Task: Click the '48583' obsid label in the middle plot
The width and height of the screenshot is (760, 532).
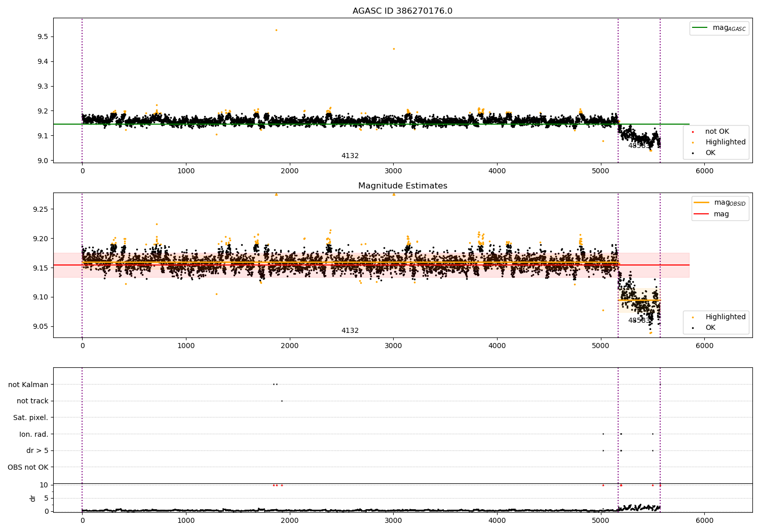Action: (638, 321)
